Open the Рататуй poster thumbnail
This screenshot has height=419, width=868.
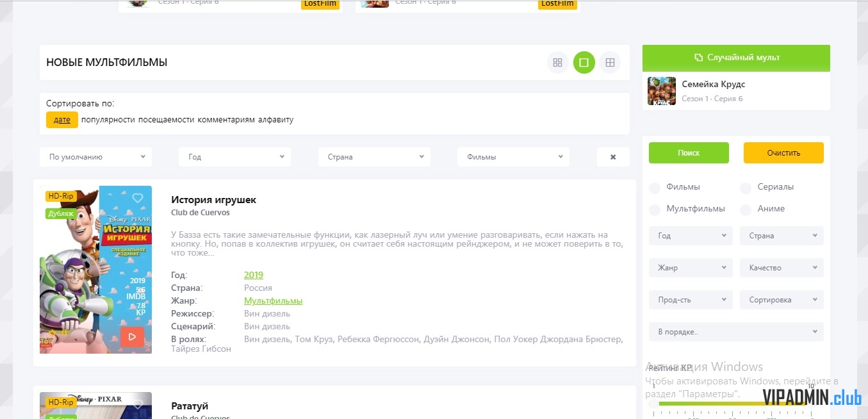tap(95, 406)
